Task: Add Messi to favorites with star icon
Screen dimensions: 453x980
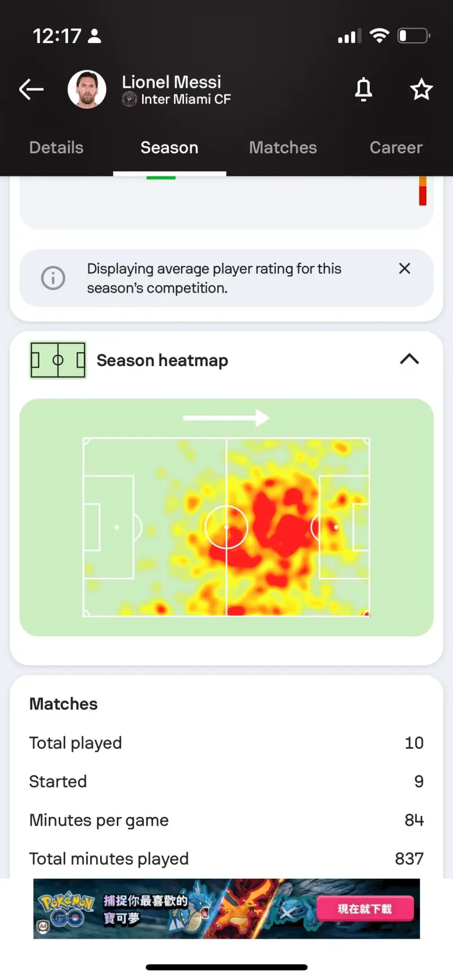Action: coord(421,89)
